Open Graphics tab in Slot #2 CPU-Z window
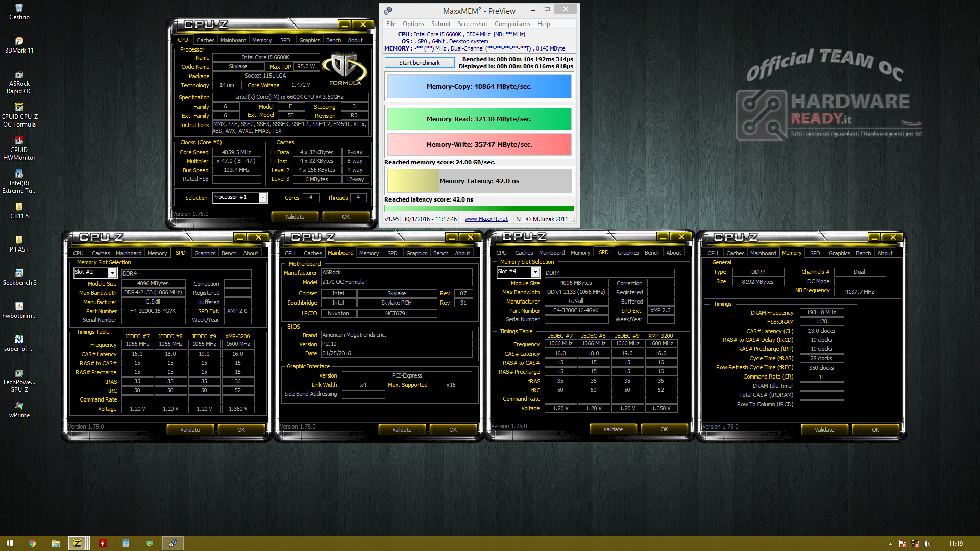Viewport: 980px width, 551px height. [205, 253]
